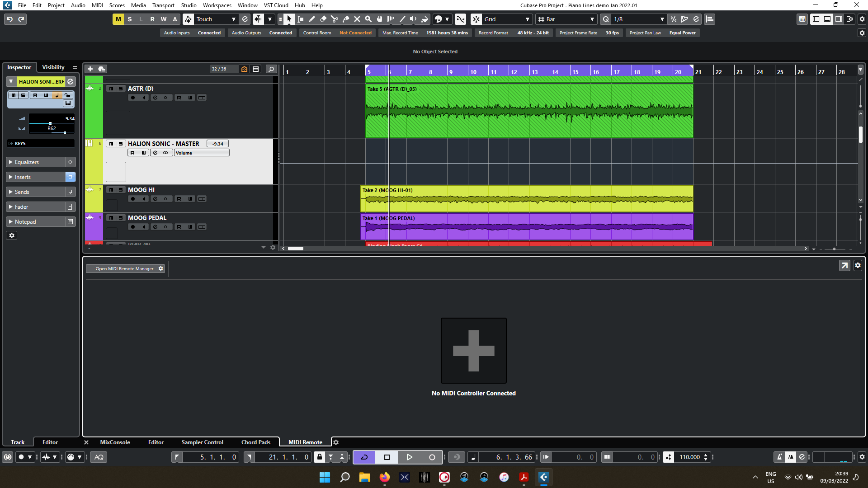
Task: Click Open MIDI Remote Manager button
Action: (124, 268)
